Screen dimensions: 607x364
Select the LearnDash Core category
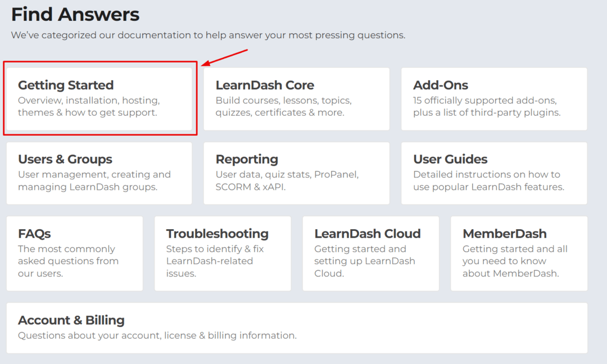coord(296,99)
